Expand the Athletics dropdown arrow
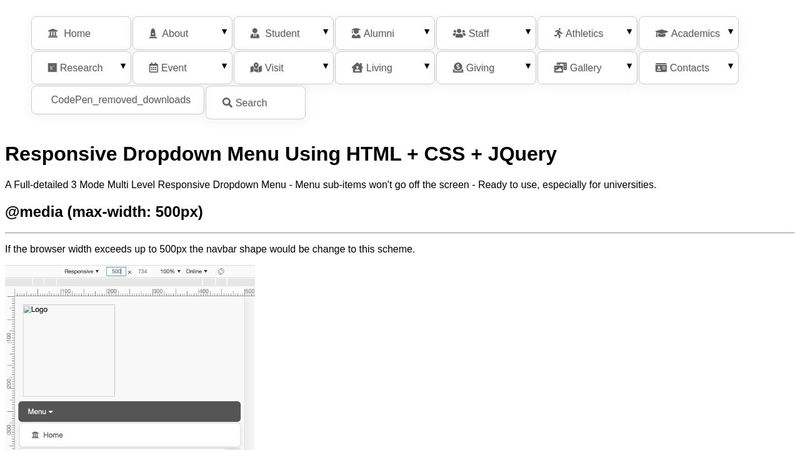This screenshot has height=450, width=800. point(629,32)
